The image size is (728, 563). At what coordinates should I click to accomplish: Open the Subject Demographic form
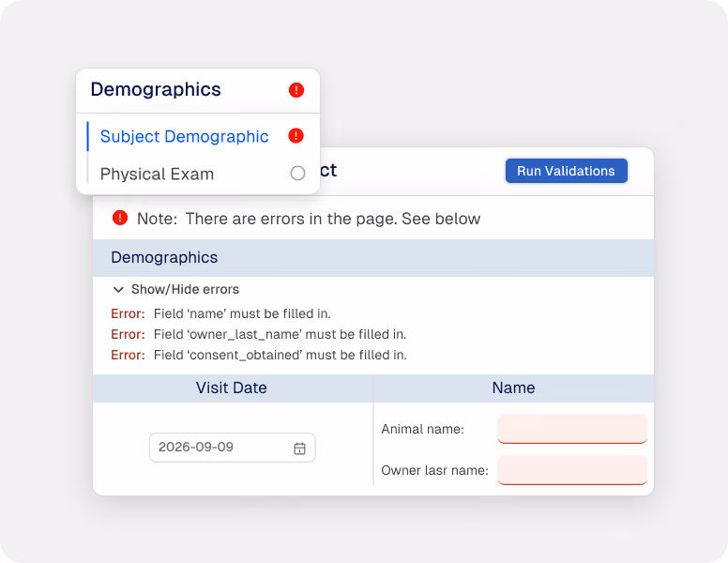[x=184, y=137]
